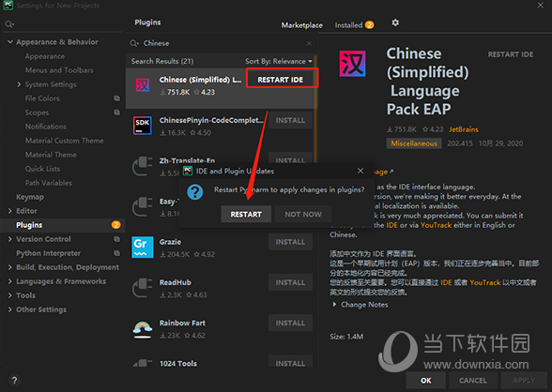The image size is (552, 392).
Task: Click the question icon in update dialog
Action: [195, 192]
